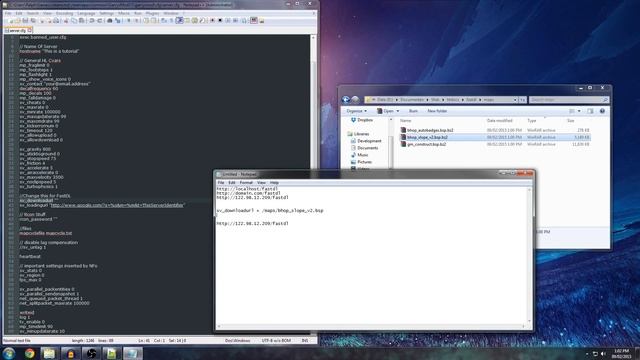Click the Chrome taskbar icon
The image size is (640, 360).
pos(29,353)
